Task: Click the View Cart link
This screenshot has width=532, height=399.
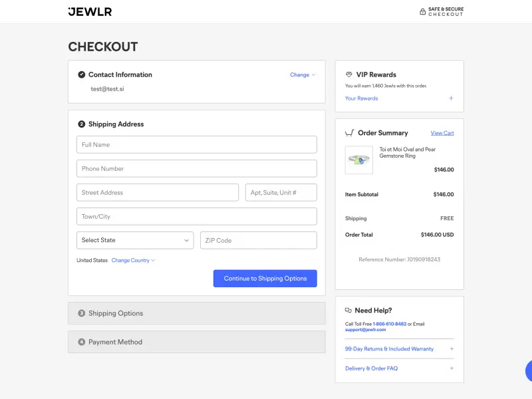Action: (442, 133)
